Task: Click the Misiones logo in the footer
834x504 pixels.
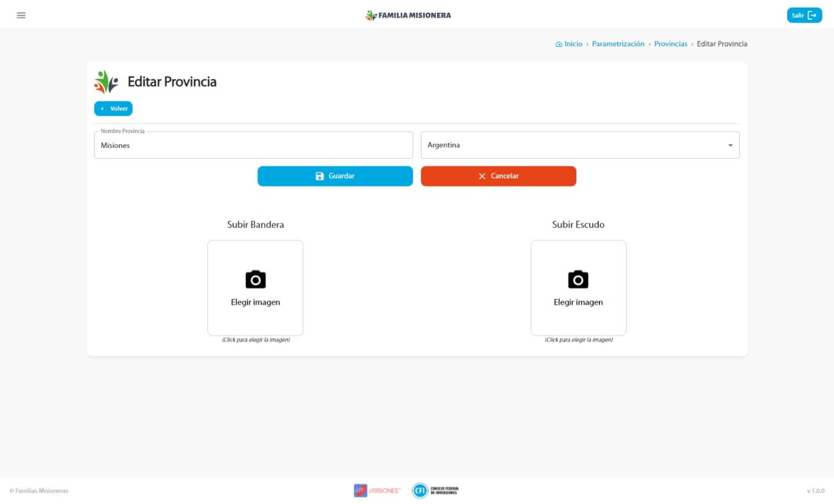Action: click(377, 491)
